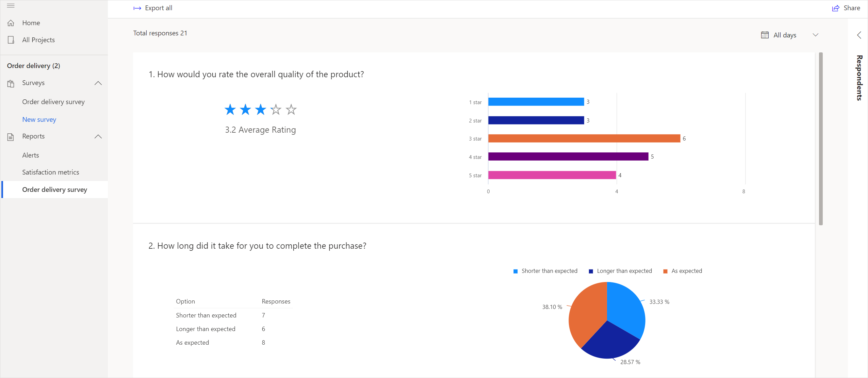This screenshot has width=868, height=378.
Task: Collapse the Reports section in sidebar
Action: pos(99,137)
